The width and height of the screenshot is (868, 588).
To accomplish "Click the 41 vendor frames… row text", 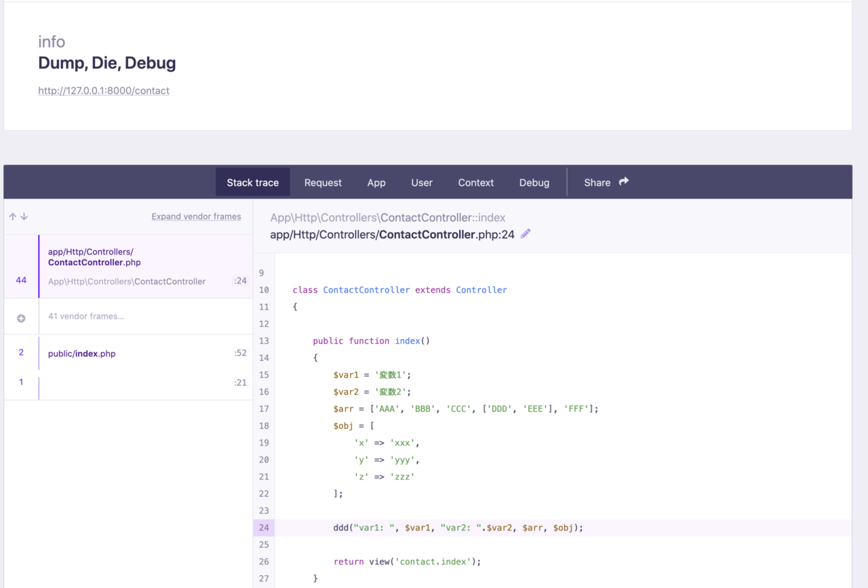I will [x=86, y=316].
